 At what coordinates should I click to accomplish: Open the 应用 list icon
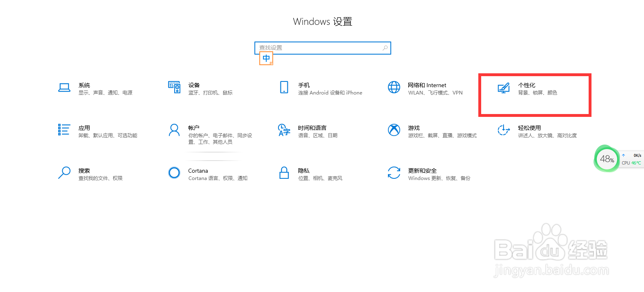tap(64, 130)
